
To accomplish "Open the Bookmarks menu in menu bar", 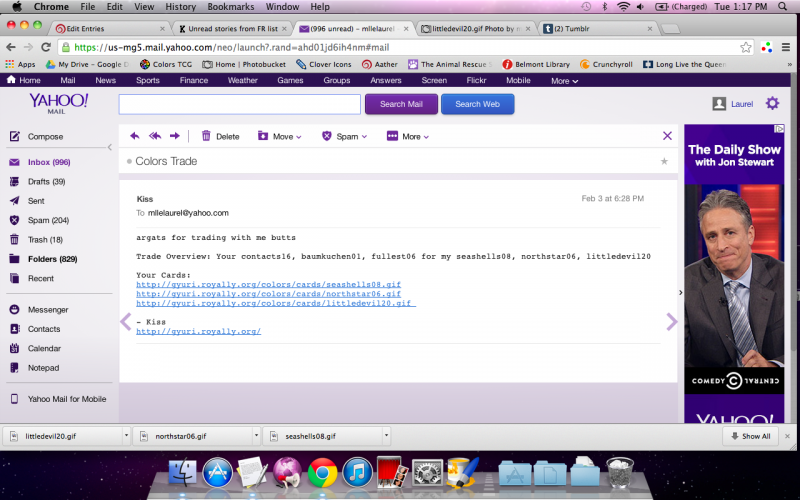I will 231,7.
